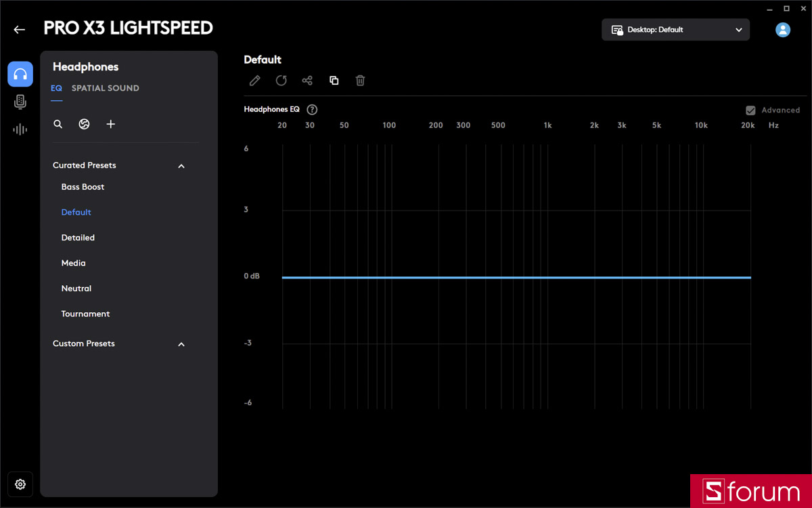Select the Detailed preset
Screen dimensions: 812x508
[x=78, y=238]
